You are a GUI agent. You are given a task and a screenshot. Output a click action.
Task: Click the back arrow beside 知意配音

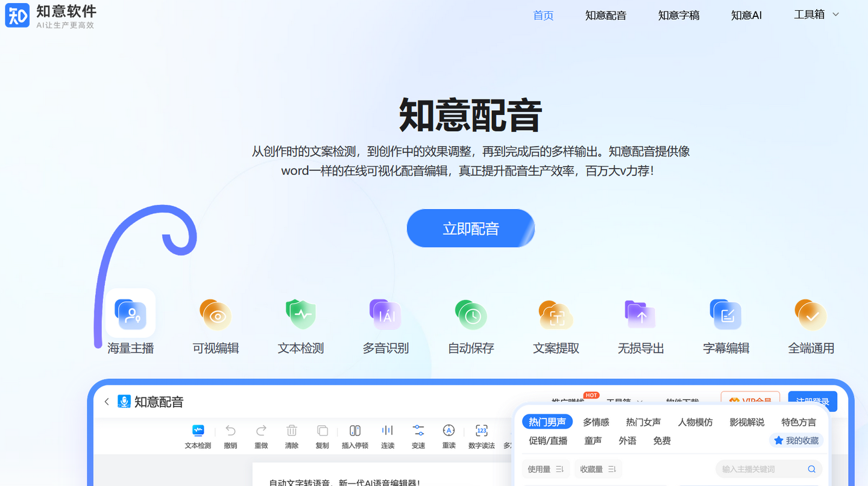[107, 402]
